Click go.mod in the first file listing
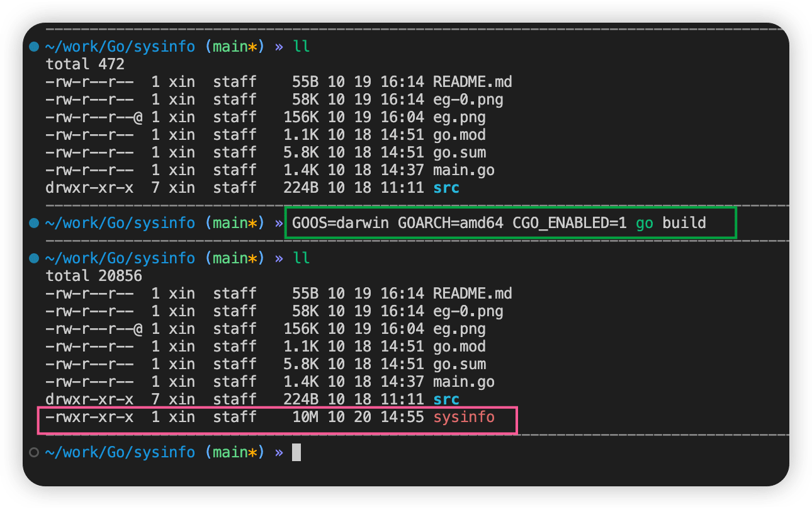 pyautogui.click(x=459, y=135)
